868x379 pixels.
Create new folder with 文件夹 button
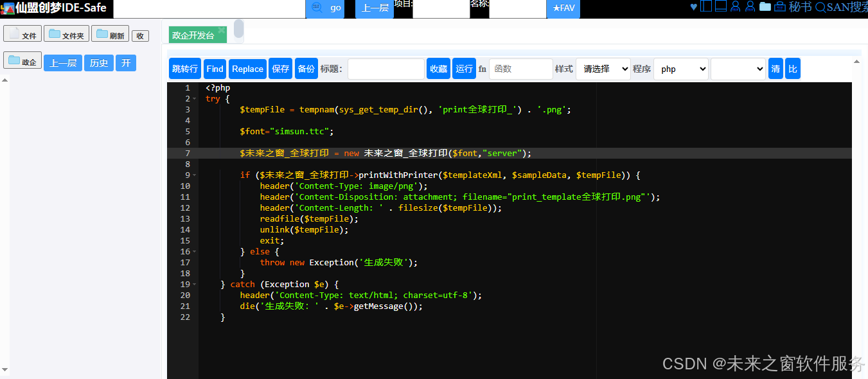tap(66, 34)
